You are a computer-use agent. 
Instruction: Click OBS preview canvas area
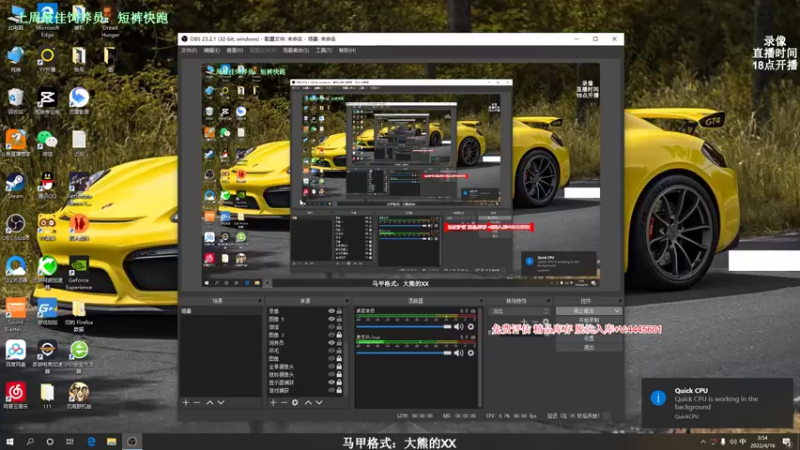point(401,176)
